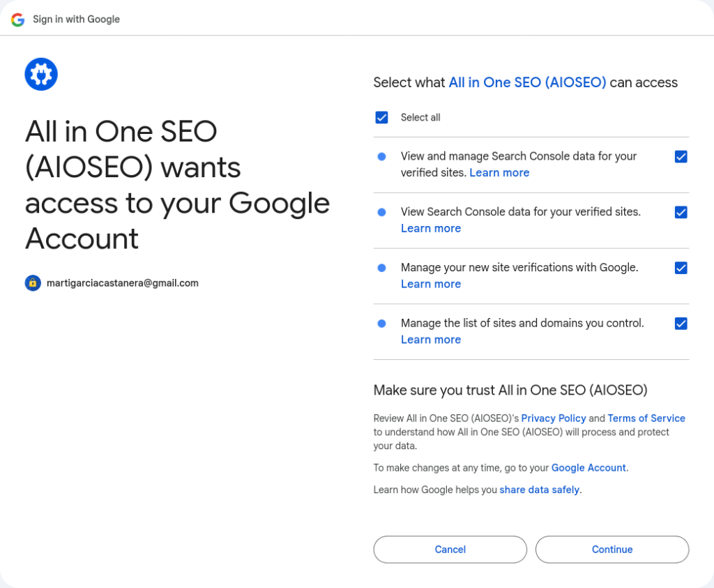714x588 pixels.
Task: Click the AIOSEO gear app icon
Action: [41, 74]
